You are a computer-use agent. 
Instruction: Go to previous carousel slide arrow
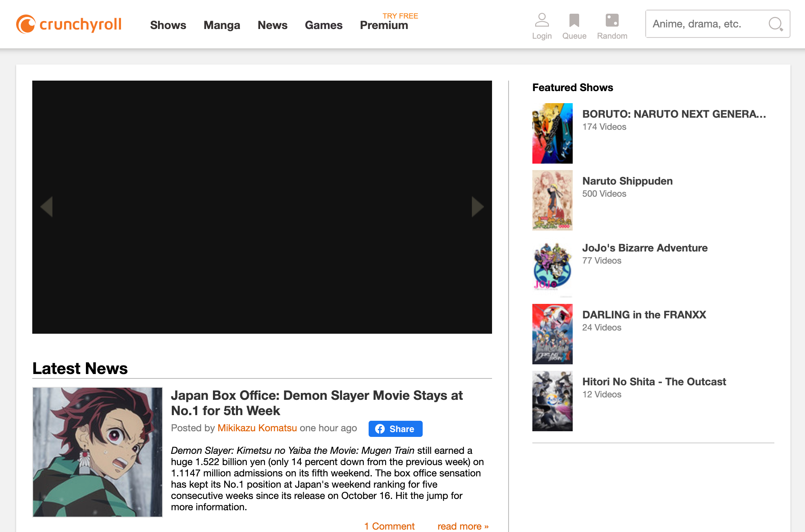(47, 207)
